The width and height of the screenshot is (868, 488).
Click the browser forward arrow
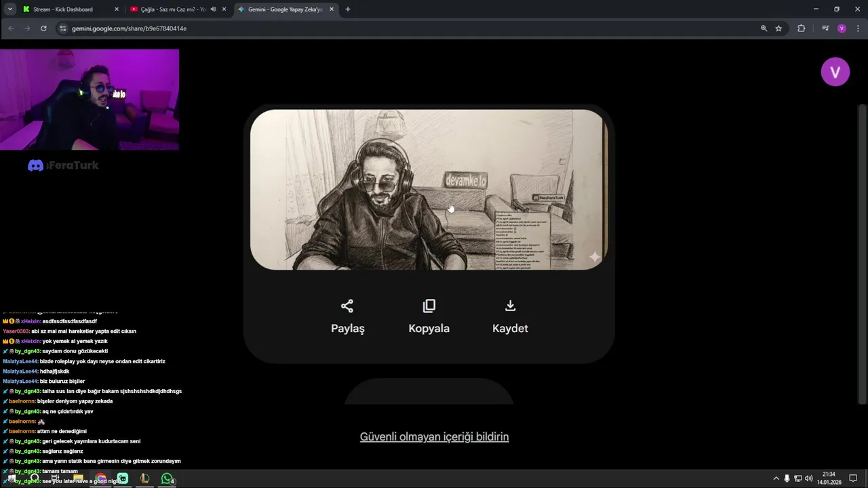click(27, 28)
